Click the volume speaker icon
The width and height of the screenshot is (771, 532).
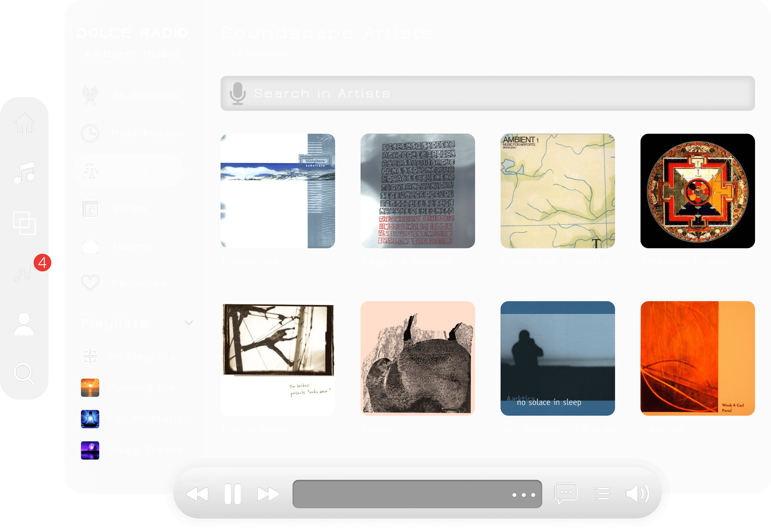coord(637,494)
